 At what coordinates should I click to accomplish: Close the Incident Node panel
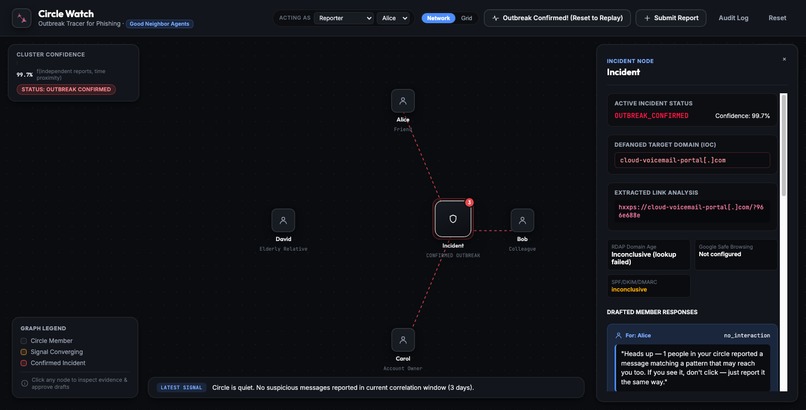tap(784, 59)
